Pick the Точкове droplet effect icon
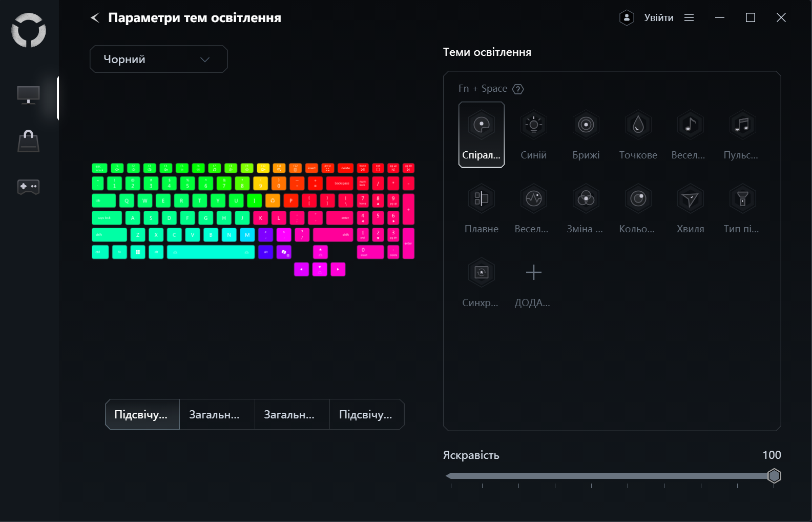This screenshot has height=522, width=812. [x=638, y=125]
